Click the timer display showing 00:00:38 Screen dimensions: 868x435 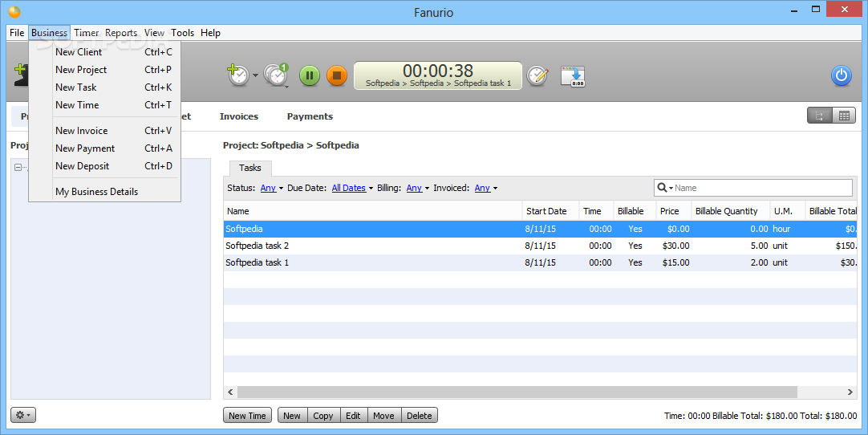(438, 75)
